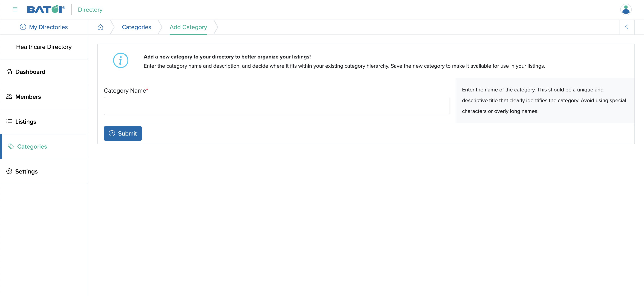644x296 pixels.
Task: Click the Settings gear icon
Action: pos(9,171)
